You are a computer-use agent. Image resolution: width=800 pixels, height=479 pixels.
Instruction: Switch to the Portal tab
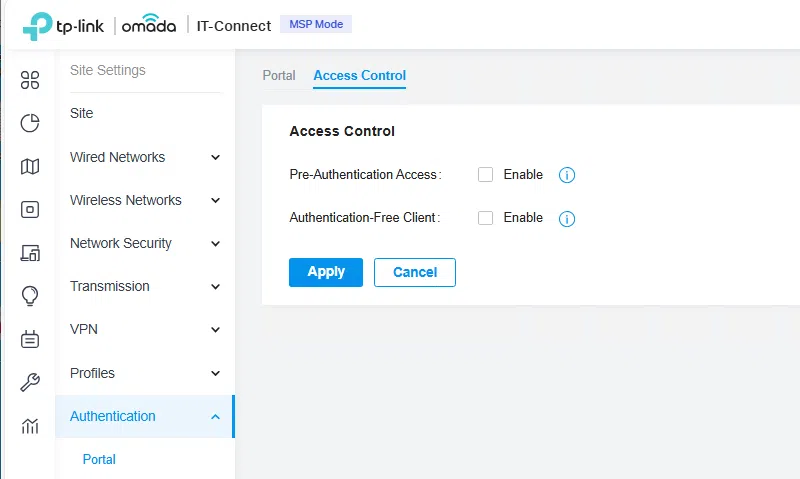279,75
